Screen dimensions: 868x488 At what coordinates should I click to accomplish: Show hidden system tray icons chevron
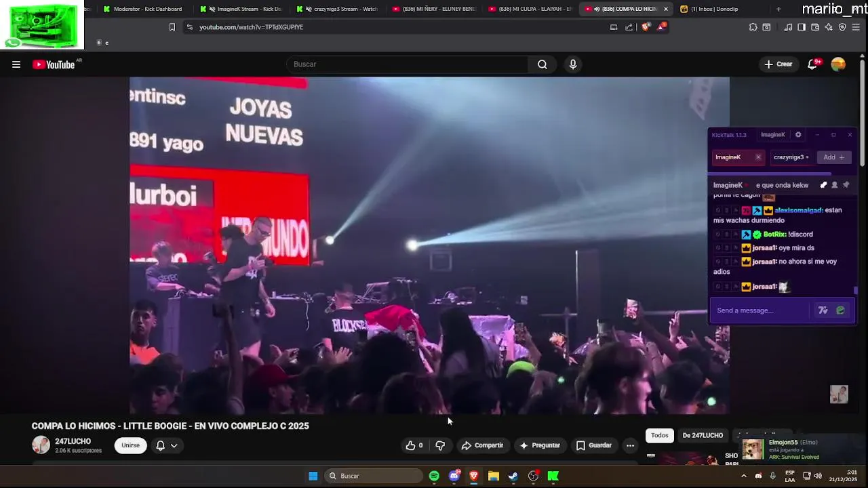point(744,476)
